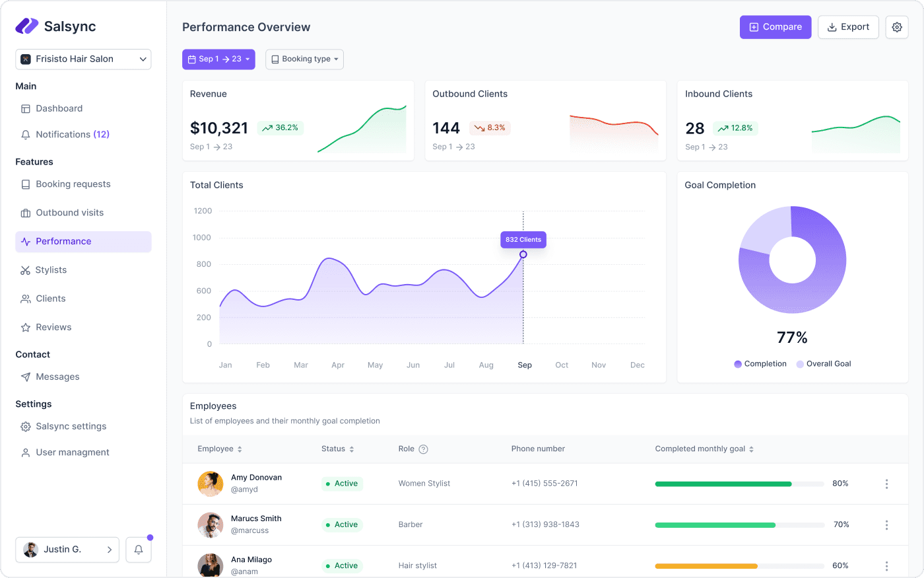The height and width of the screenshot is (578, 924).
Task: Click the Completion legend color dot
Action: coord(738,364)
